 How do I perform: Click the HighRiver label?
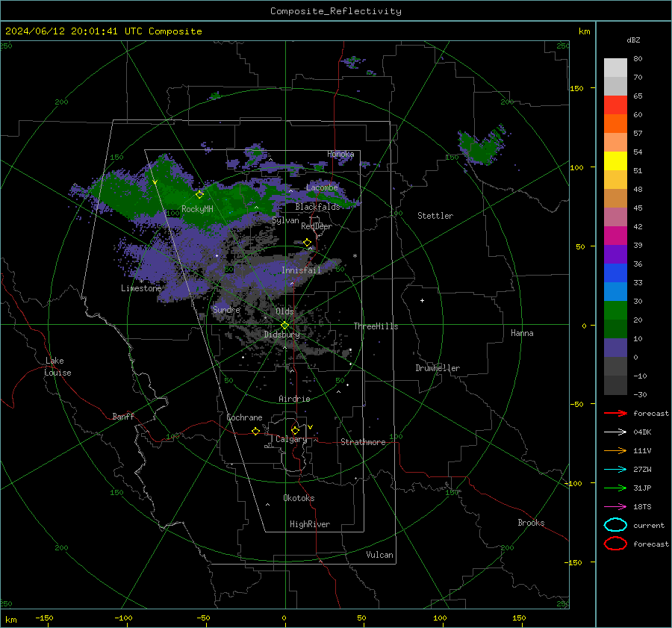[x=310, y=524]
